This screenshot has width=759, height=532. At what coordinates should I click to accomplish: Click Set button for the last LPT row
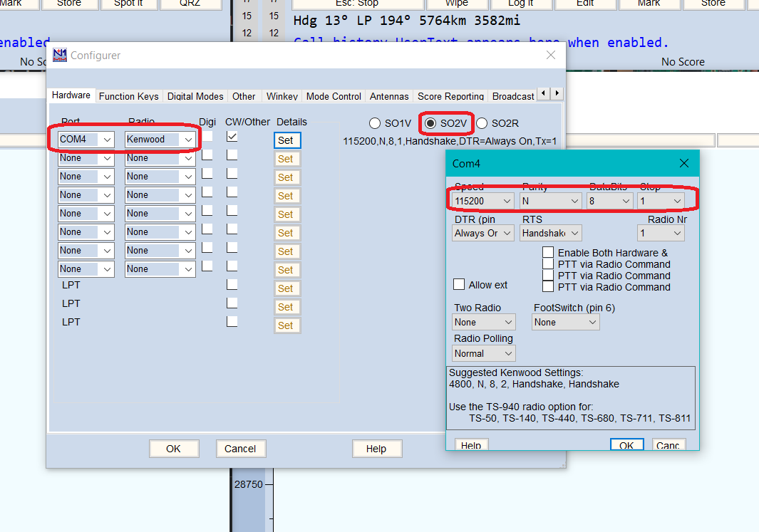point(287,325)
